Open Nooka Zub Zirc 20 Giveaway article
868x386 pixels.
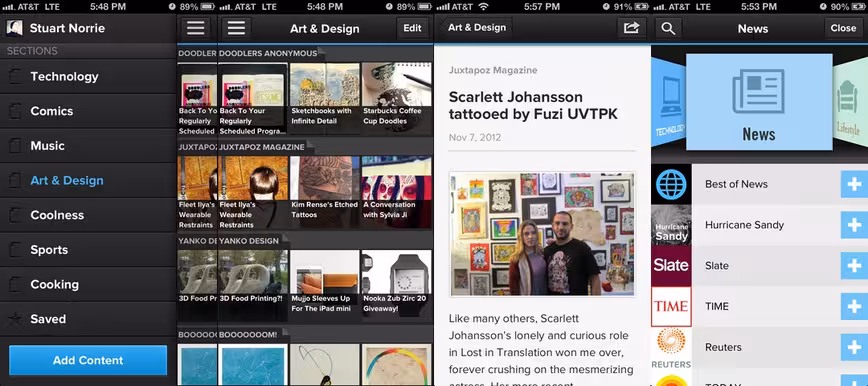(x=396, y=286)
